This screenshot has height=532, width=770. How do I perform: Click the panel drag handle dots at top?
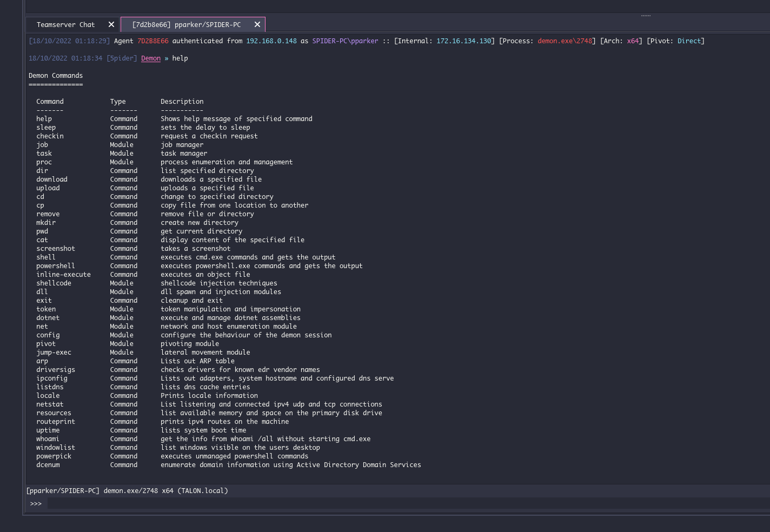646,16
